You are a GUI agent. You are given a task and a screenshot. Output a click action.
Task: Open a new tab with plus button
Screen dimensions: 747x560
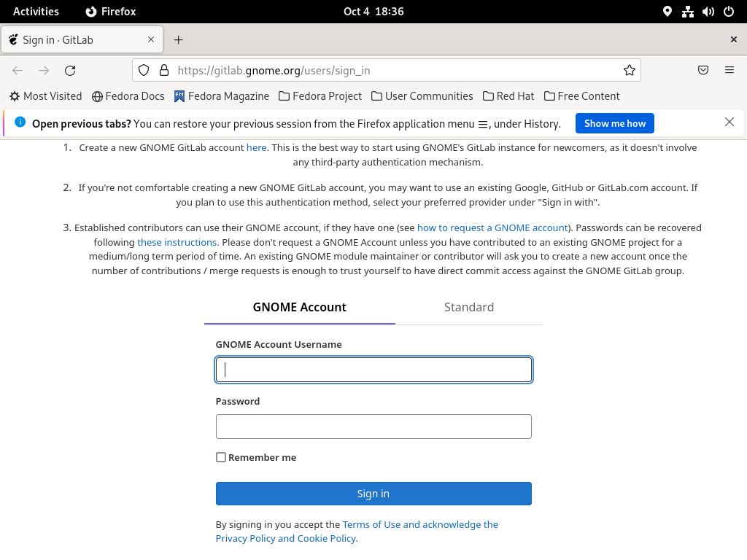178,40
